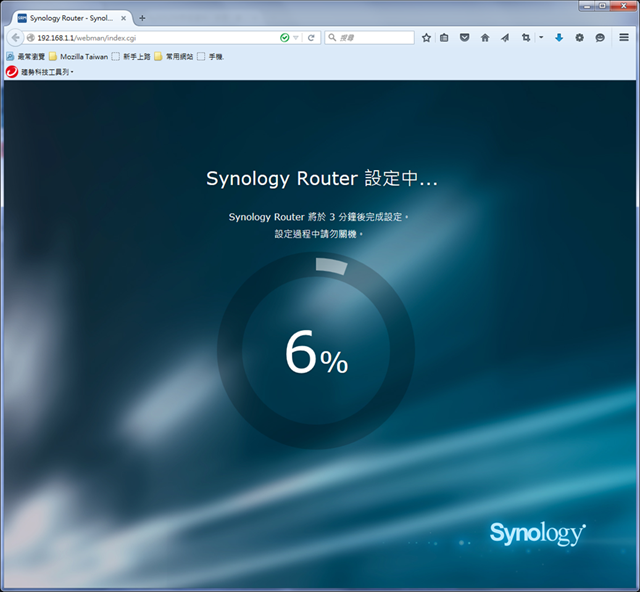Go to the browser home page
This screenshot has width=640, height=592.
[485, 38]
